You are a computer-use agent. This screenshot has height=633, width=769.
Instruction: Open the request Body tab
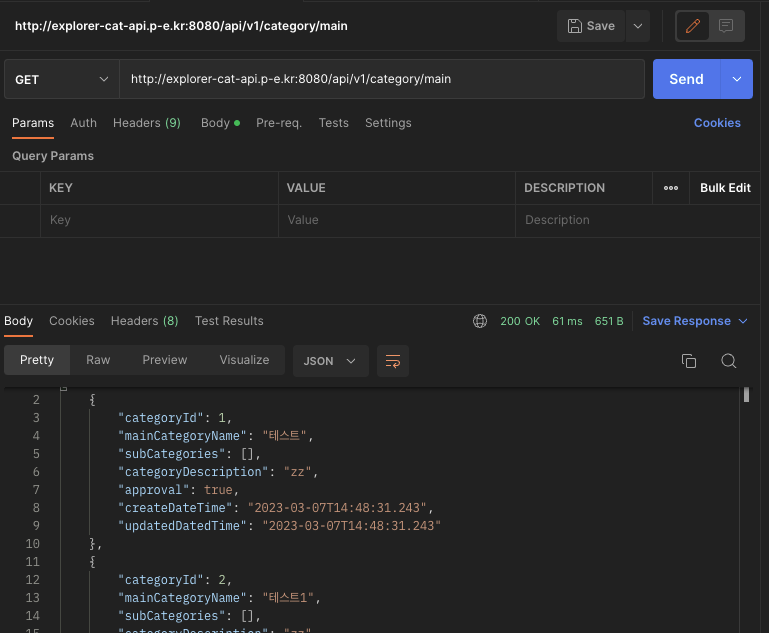click(220, 123)
